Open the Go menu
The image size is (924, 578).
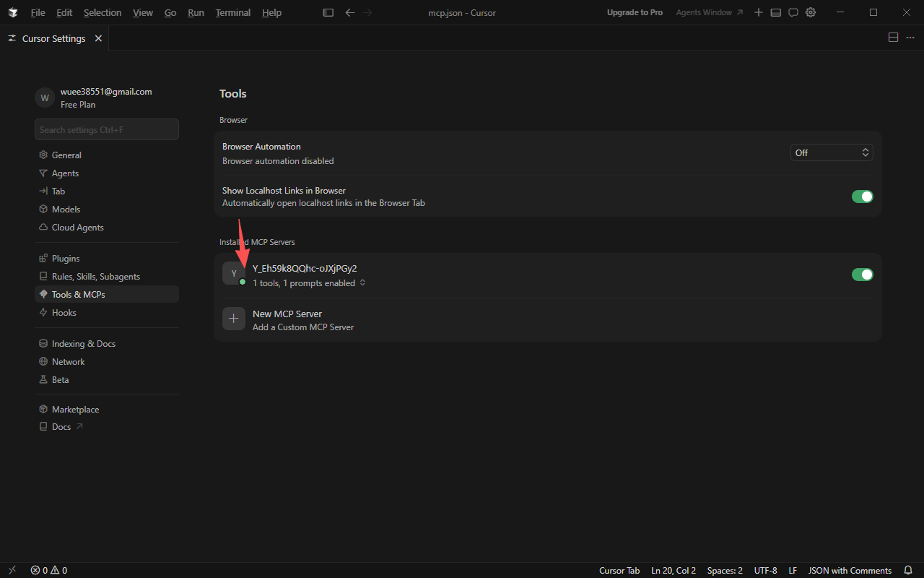point(170,12)
